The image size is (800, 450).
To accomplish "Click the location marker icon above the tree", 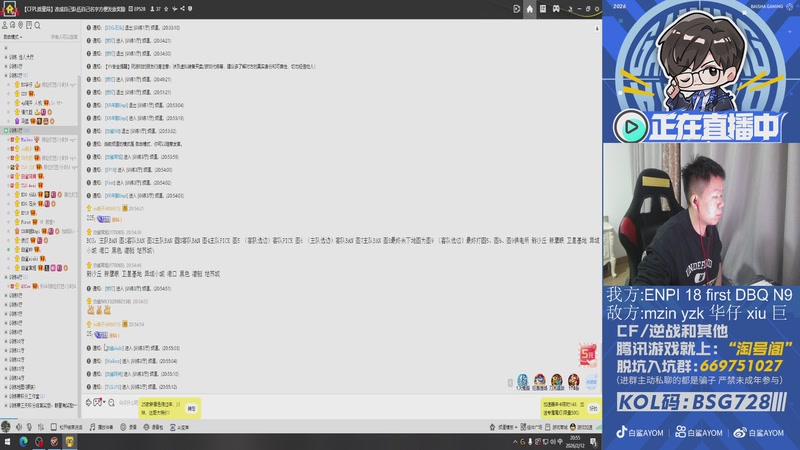I will pos(21,25).
